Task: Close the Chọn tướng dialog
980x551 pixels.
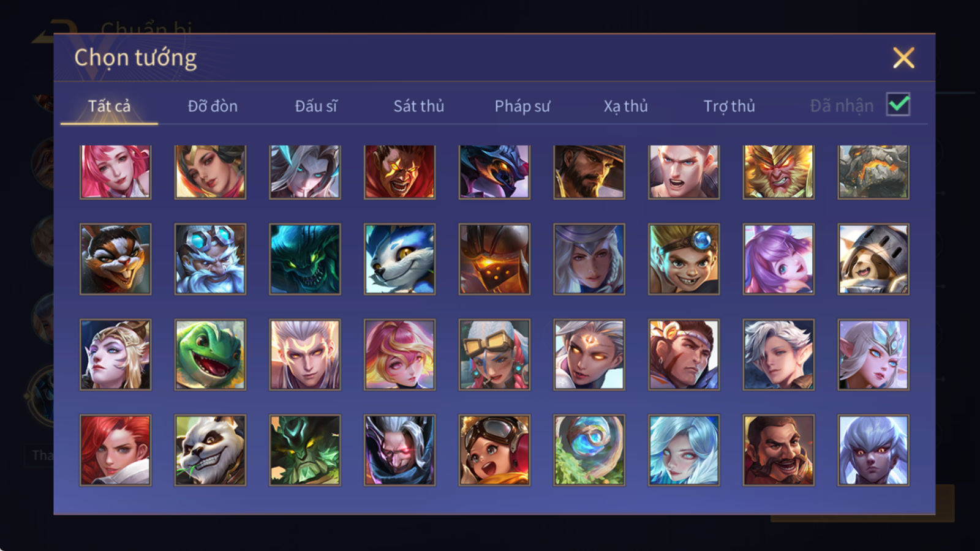Action: (x=903, y=58)
